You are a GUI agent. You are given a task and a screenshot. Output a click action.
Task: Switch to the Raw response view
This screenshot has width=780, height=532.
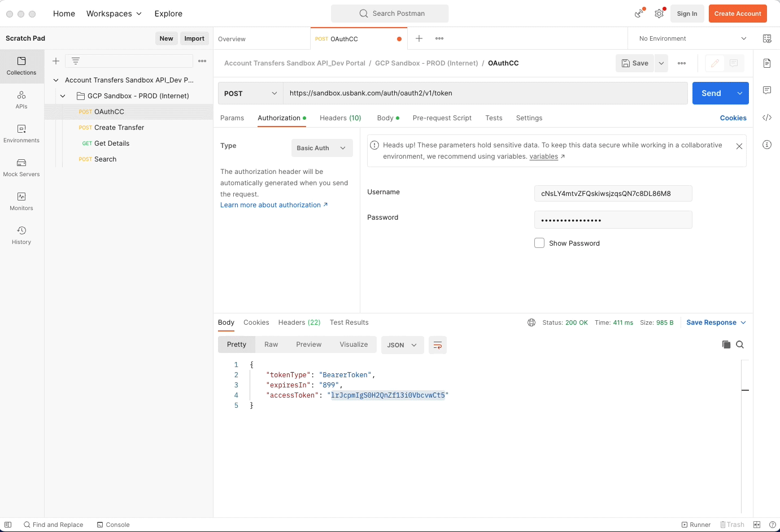pos(271,345)
